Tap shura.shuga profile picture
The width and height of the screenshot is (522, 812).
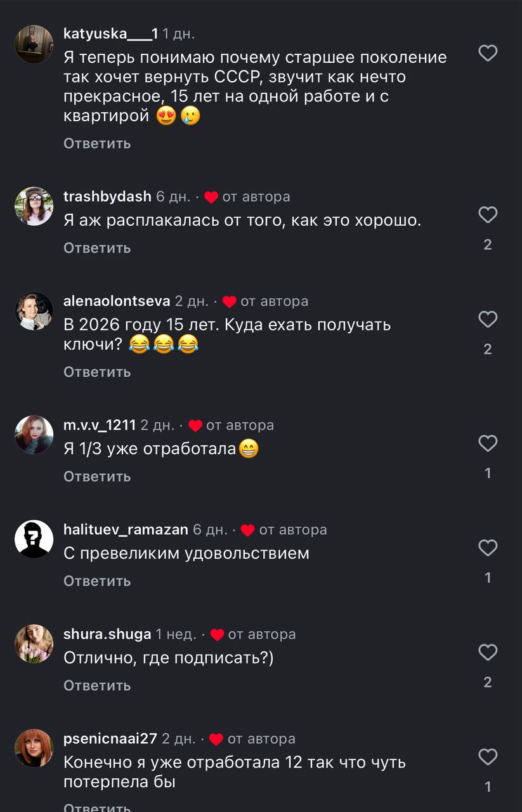[34, 644]
